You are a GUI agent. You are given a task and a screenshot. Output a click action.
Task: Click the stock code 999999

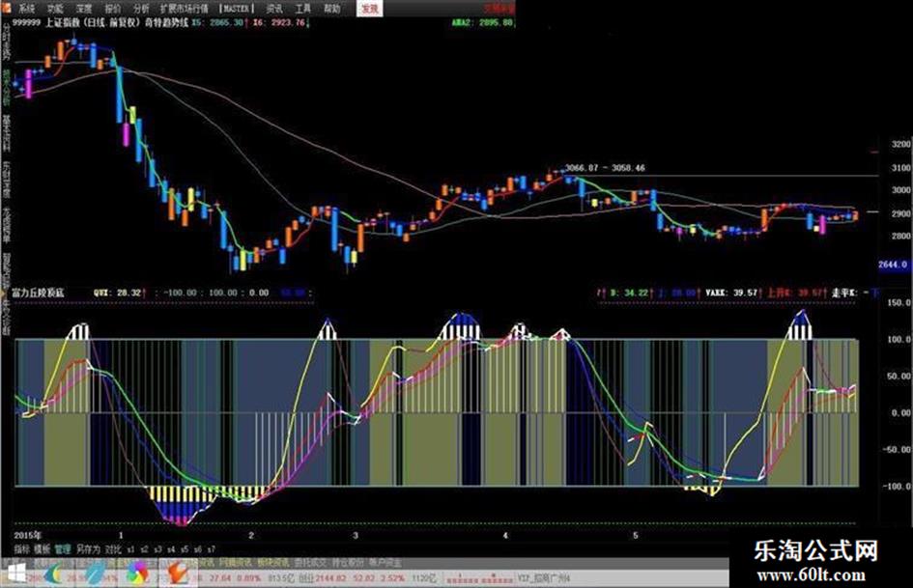[x=26, y=23]
